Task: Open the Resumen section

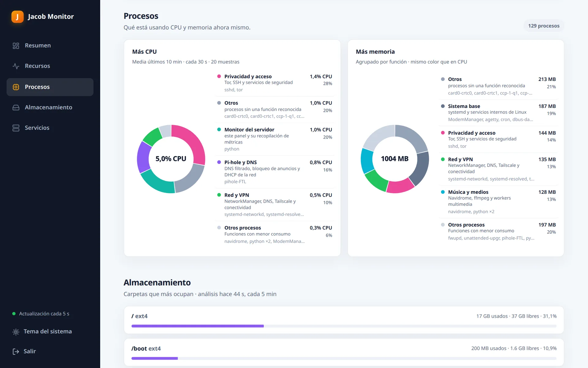Action: click(x=50, y=46)
